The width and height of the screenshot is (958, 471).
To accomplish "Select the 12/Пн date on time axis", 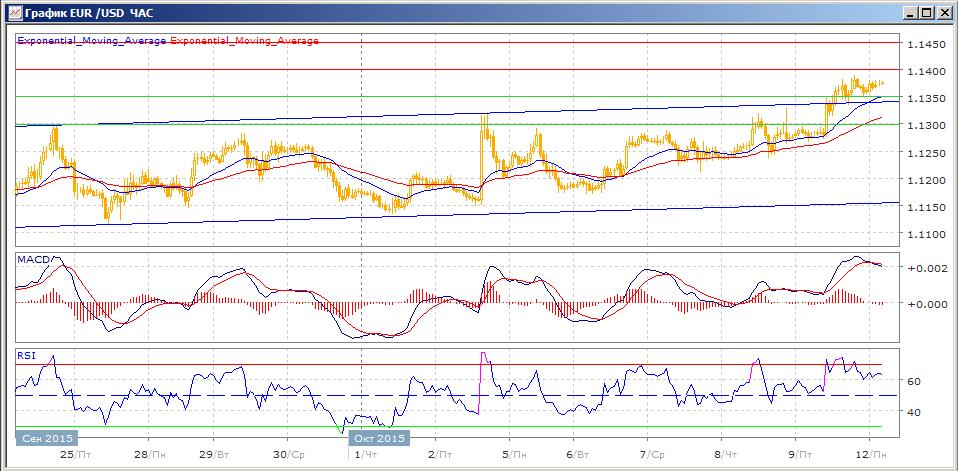I will (870, 454).
